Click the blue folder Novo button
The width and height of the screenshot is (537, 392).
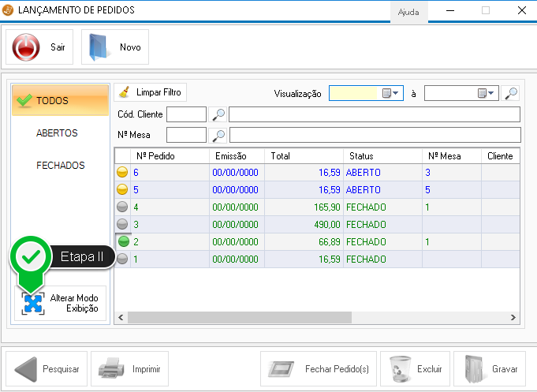[x=114, y=47]
